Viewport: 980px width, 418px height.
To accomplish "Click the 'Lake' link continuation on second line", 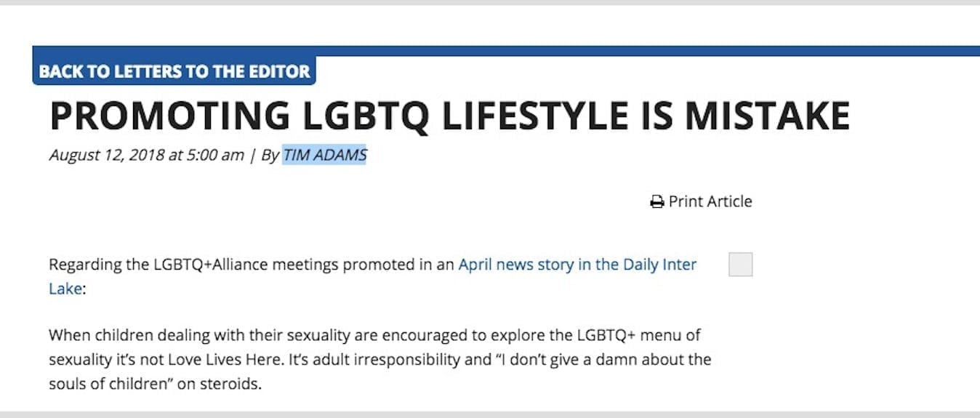I will point(65,289).
